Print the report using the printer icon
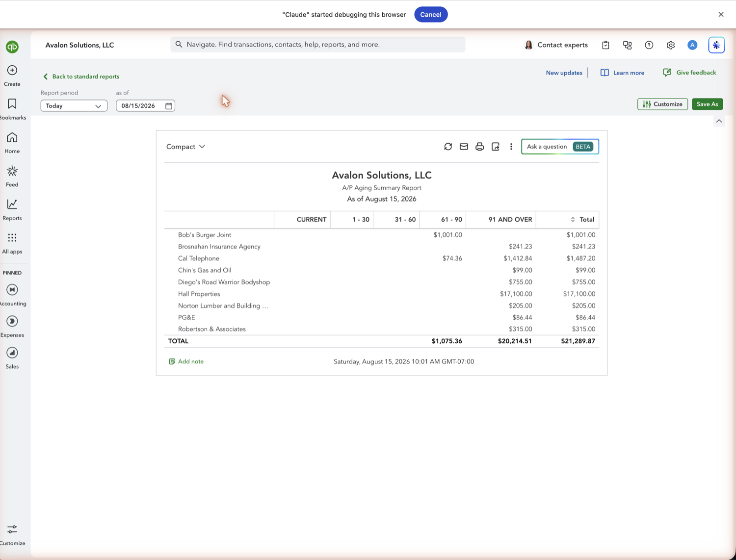Viewport: 736px width, 560px height. (479, 147)
